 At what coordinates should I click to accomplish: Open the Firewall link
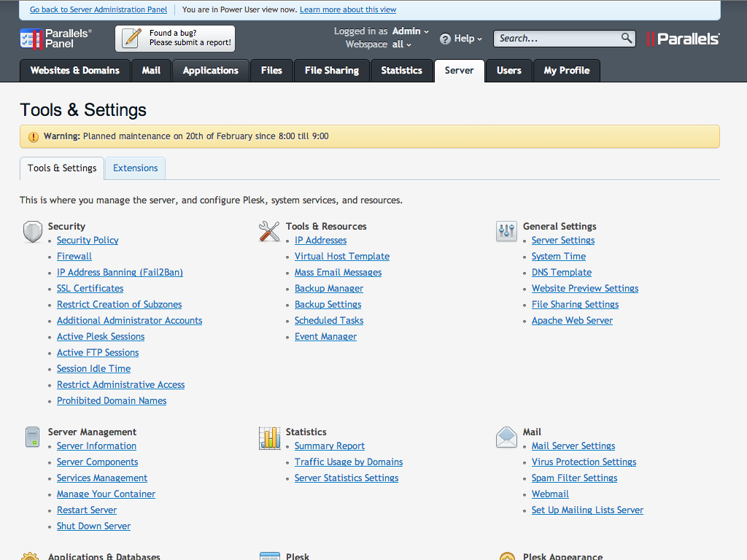point(74,257)
